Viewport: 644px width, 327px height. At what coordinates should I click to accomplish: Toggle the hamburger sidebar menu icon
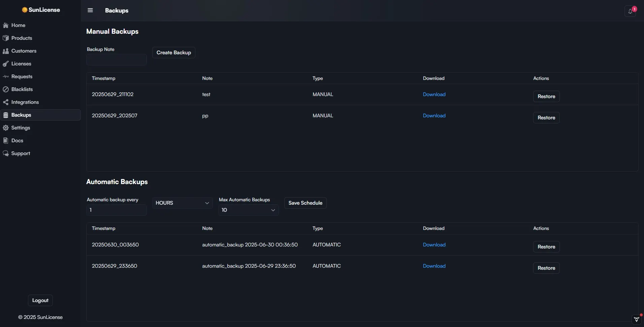(x=90, y=10)
